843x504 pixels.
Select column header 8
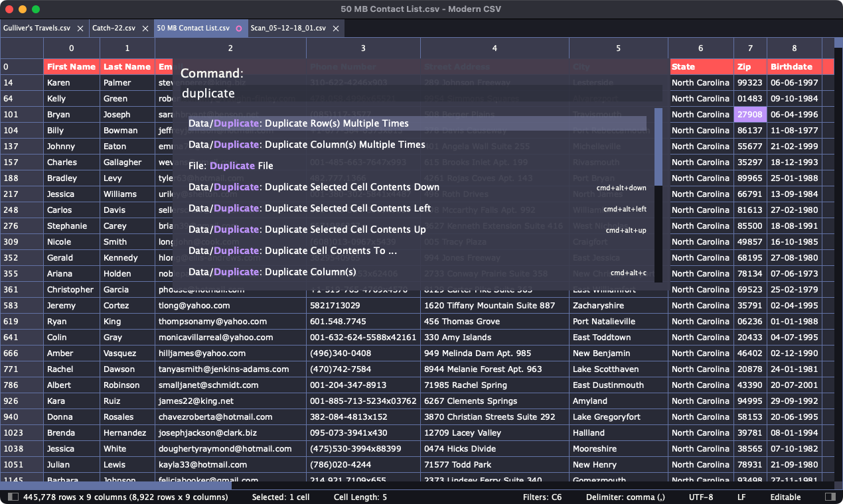coord(795,48)
